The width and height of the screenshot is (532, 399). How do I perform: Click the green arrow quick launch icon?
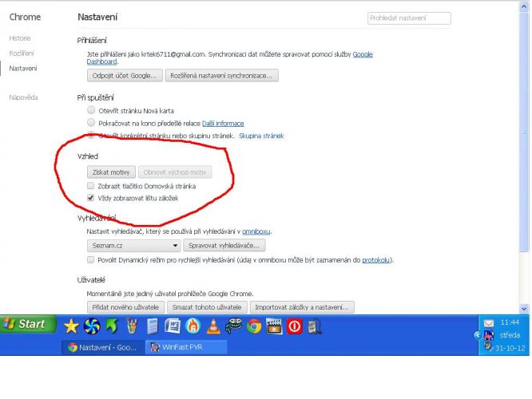point(112,327)
